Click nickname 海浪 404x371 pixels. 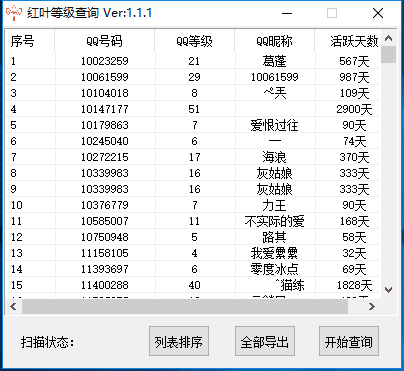pyautogui.click(x=274, y=157)
